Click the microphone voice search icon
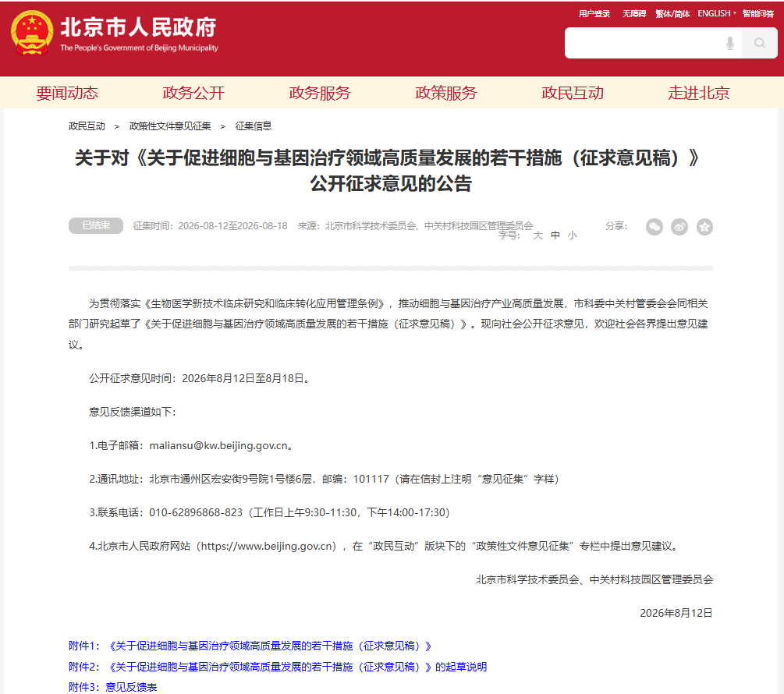 click(x=730, y=44)
